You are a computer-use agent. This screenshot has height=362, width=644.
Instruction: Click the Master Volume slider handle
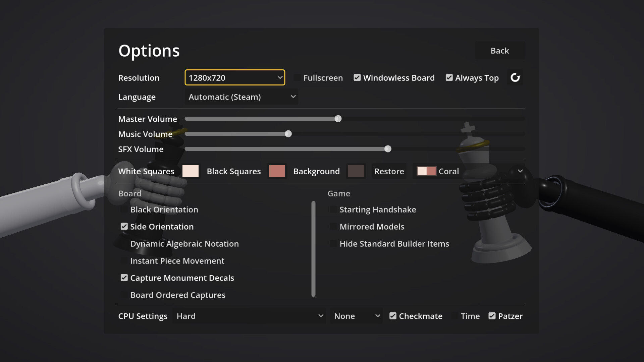coord(338,119)
